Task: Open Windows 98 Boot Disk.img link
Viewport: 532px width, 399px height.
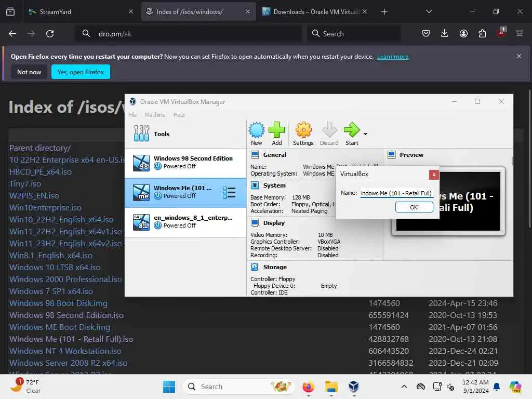Action: (x=58, y=303)
